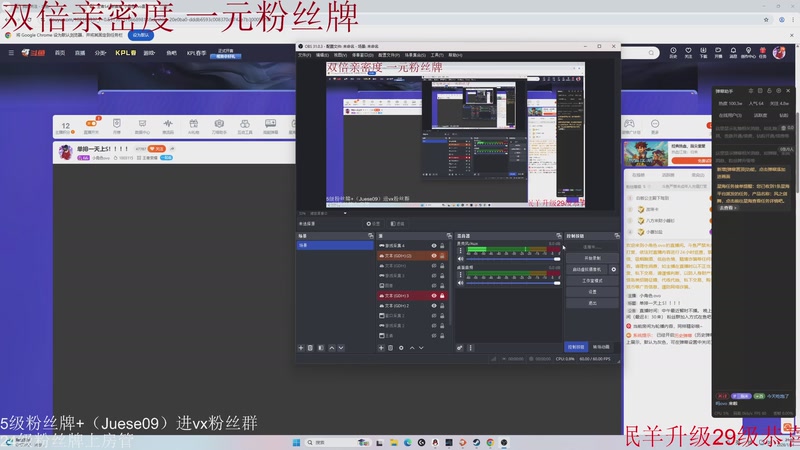This screenshot has height=450, width=800.
Task: Toggle visibility of 文本 (GDI+) (2) source
Action: (434, 256)
